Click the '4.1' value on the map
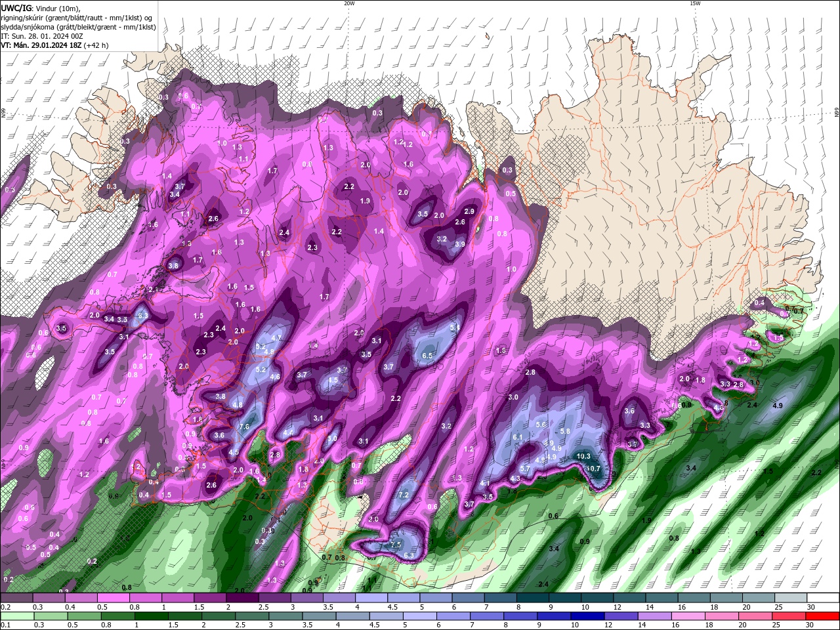Viewport: 840px width, 630px height. click(x=485, y=483)
